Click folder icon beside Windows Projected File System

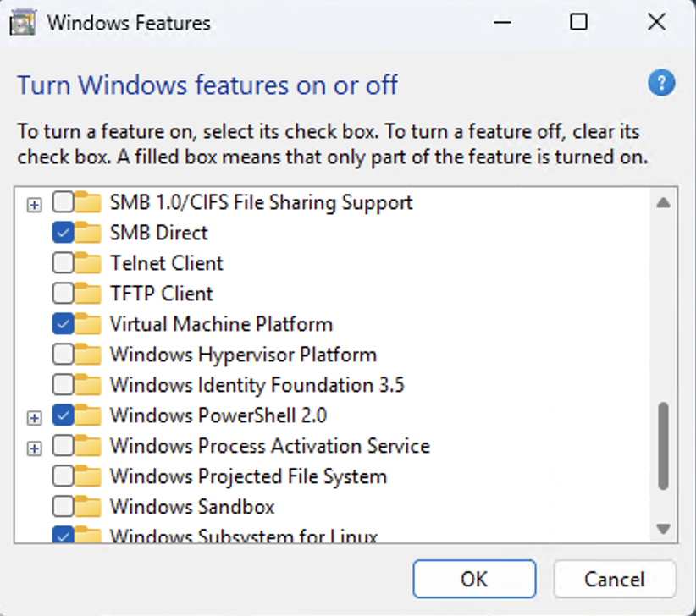tap(88, 476)
